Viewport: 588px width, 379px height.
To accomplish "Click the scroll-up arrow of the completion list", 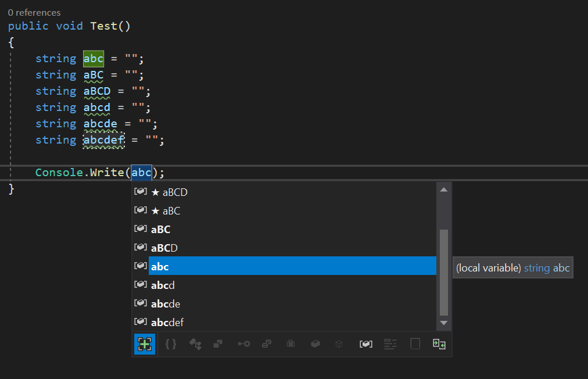I will 443,188.
